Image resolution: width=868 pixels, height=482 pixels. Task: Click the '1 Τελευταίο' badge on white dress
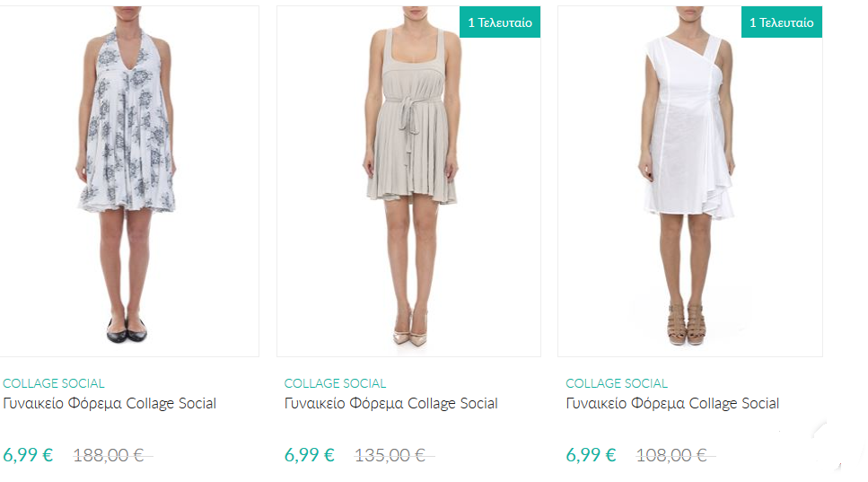pos(782,22)
